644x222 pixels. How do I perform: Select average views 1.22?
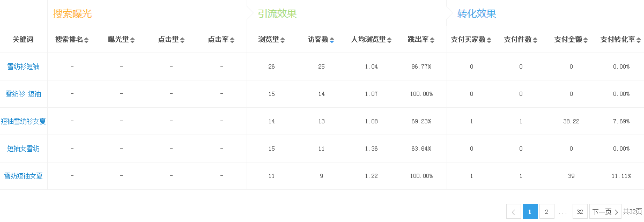(371, 176)
